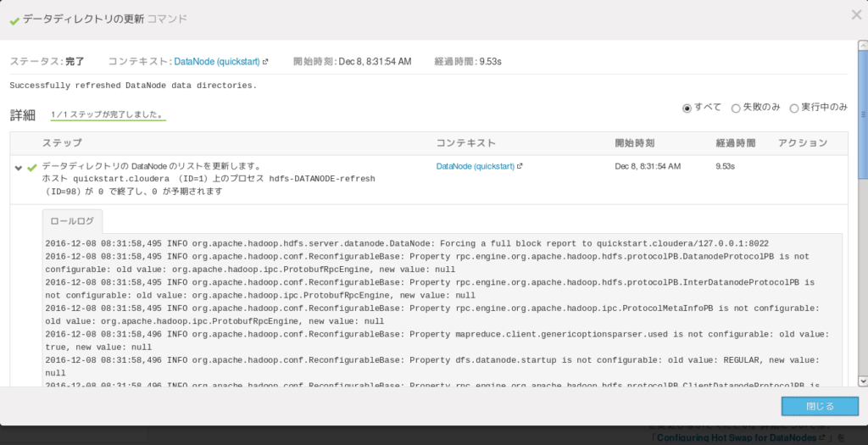Click the dialog scrollbar up arrow
Viewport: 868px width, 445px height.
(x=862, y=45)
